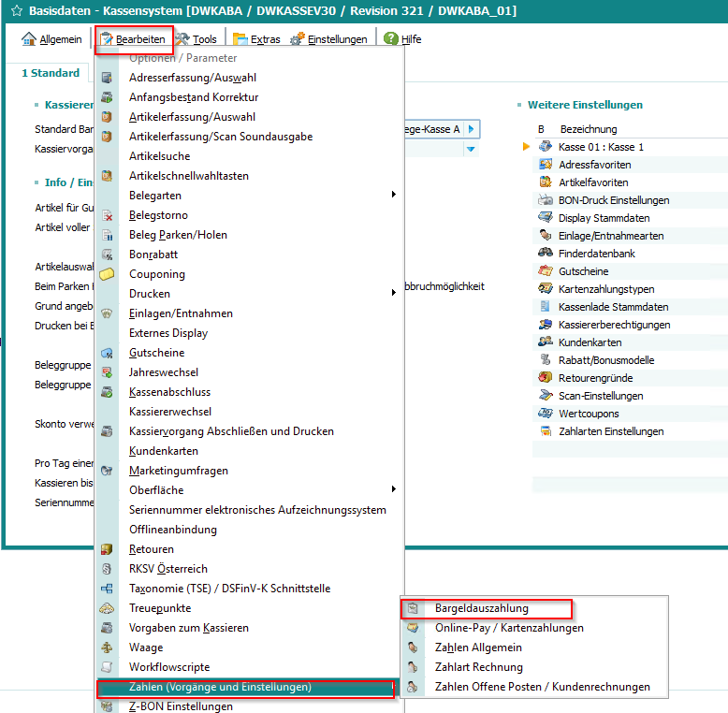The width and height of the screenshot is (728, 713).
Task: Click the Einstellungen toolbar item
Action: 329,39
